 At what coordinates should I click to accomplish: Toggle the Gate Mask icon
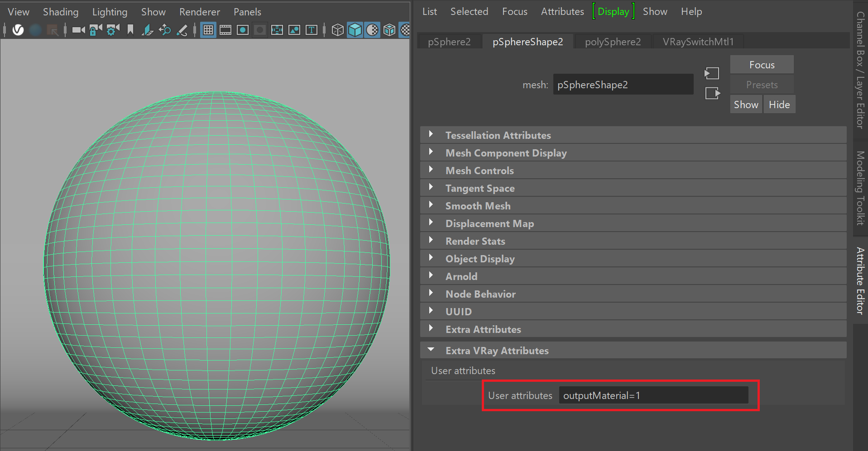pyautogui.click(x=260, y=30)
